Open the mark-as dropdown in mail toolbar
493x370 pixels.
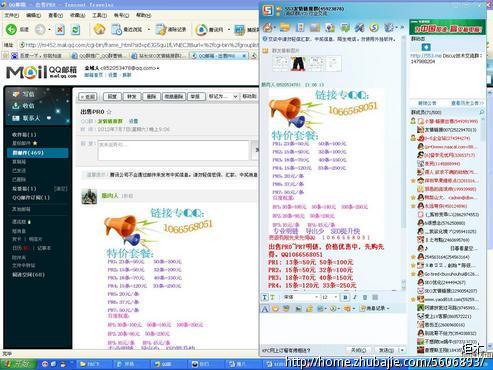tap(222, 96)
